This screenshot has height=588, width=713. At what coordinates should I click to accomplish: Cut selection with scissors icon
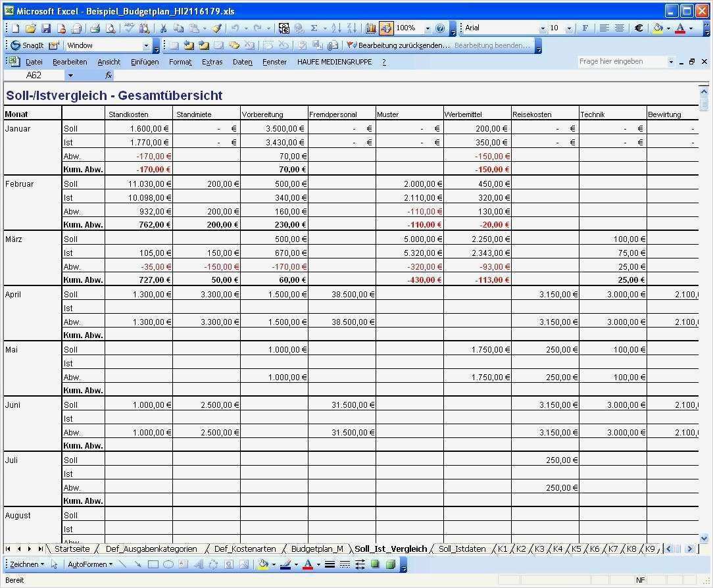(x=163, y=28)
